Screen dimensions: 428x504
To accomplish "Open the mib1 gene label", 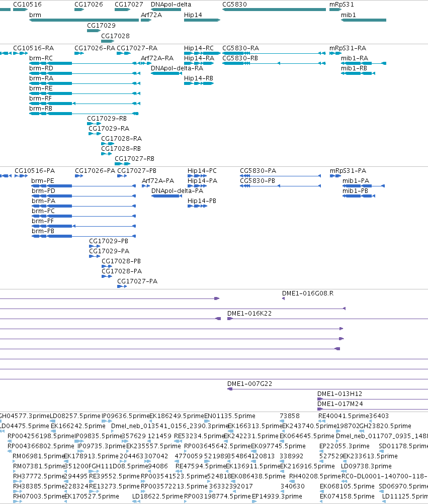I will (349, 15).
